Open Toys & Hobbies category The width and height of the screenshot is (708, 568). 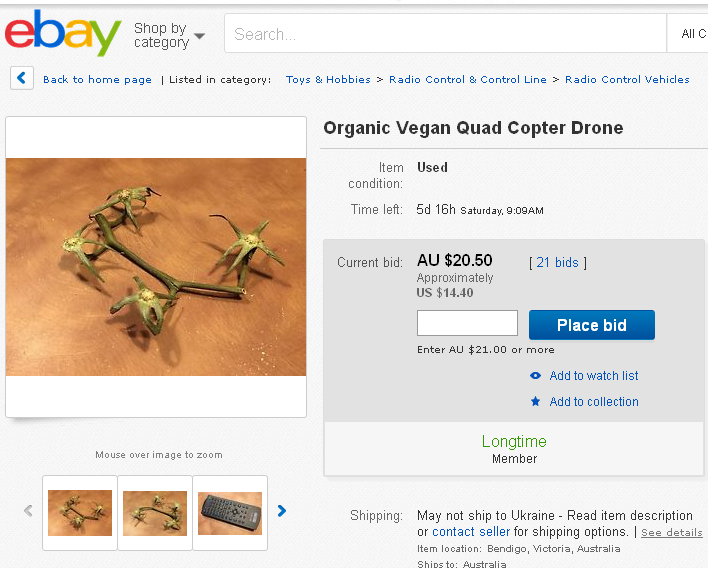(x=328, y=80)
